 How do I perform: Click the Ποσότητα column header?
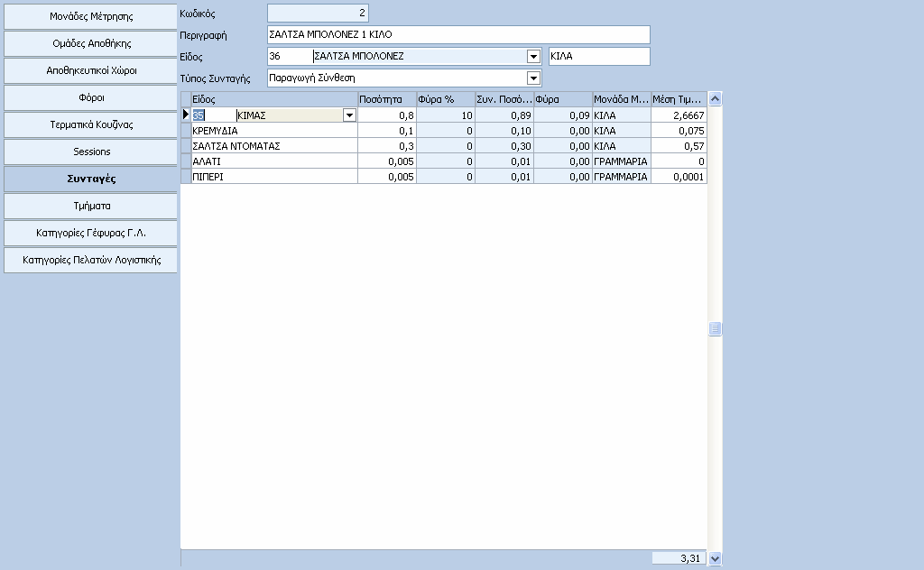click(386, 99)
